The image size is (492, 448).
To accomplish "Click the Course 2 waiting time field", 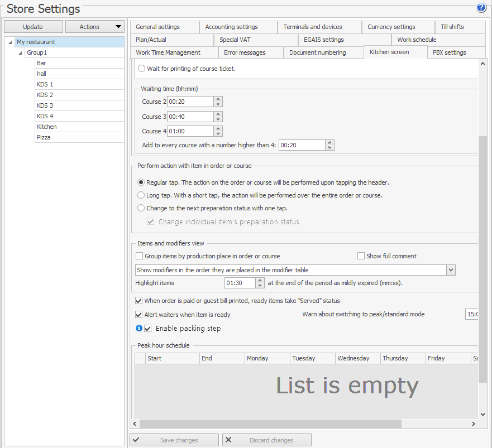I will click(190, 102).
